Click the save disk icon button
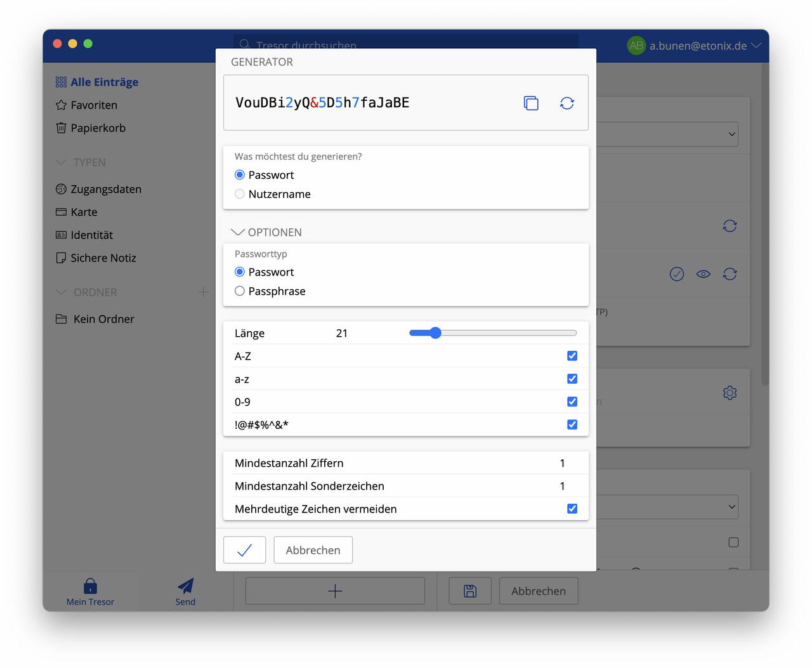The width and height of the screenshot is (812, 668). [469, 591]
